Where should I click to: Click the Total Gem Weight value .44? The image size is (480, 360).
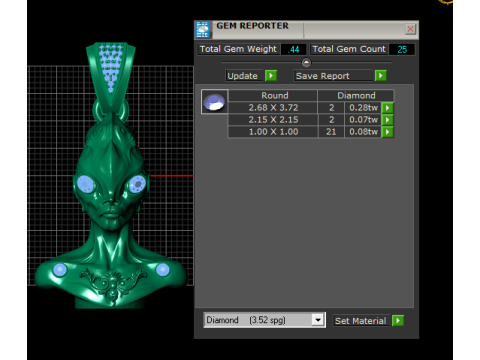point(293,49)
